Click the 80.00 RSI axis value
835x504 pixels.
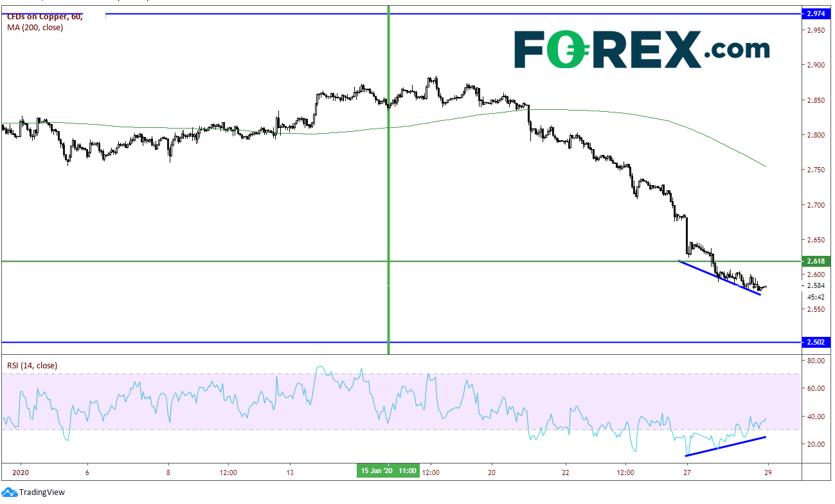pos(816,361)
